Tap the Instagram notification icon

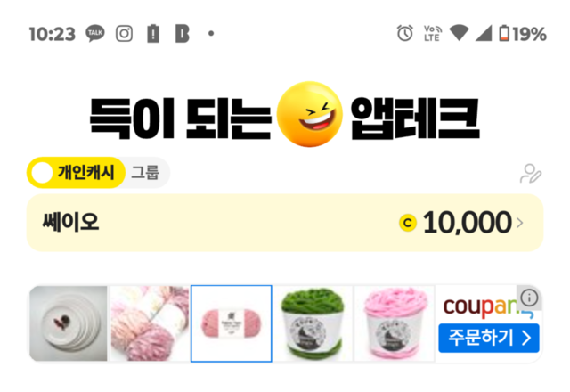(x=124, y=34)
